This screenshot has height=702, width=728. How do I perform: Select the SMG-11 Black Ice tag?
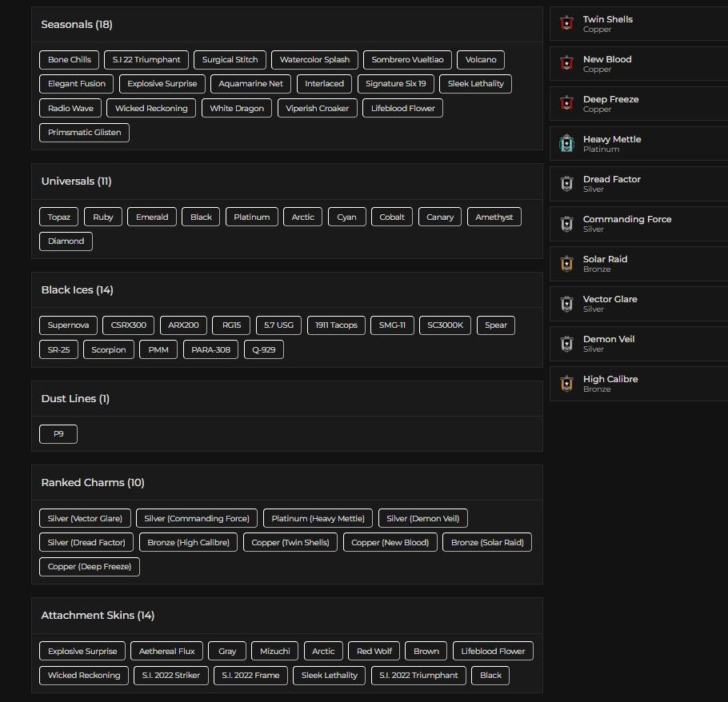392,325
